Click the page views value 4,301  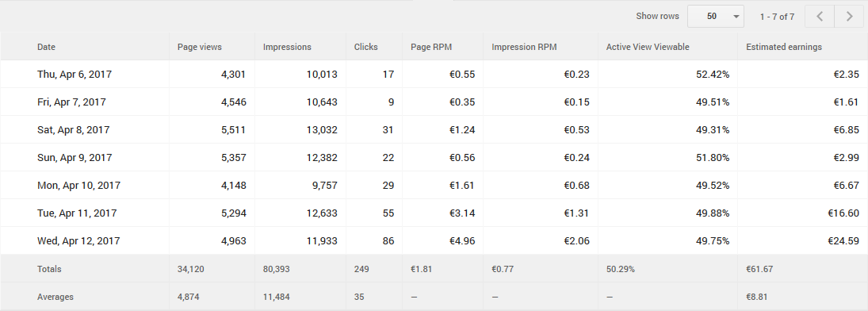click(x=234, y=75)
